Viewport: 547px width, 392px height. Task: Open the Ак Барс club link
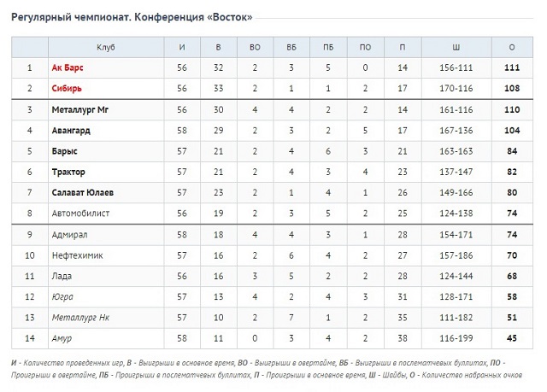68,67
